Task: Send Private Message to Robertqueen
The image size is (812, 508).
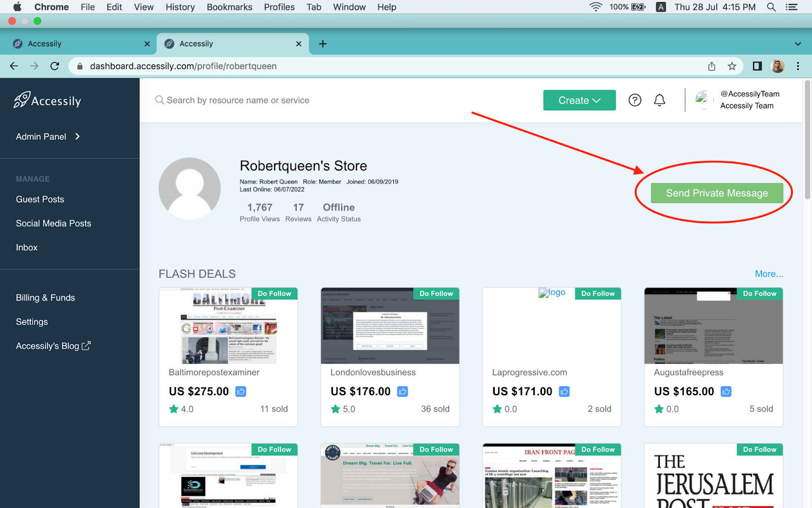Action: coord(717,193)
